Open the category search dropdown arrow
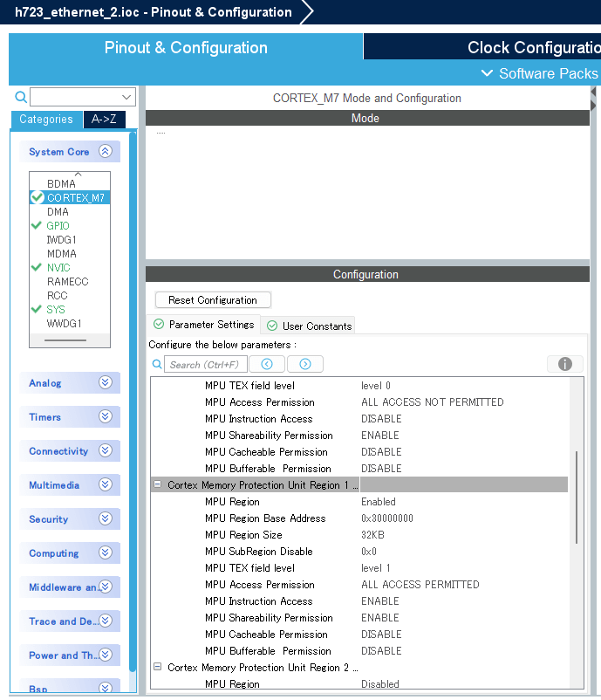This screenshot has width=601, height=700. point(126,97)
